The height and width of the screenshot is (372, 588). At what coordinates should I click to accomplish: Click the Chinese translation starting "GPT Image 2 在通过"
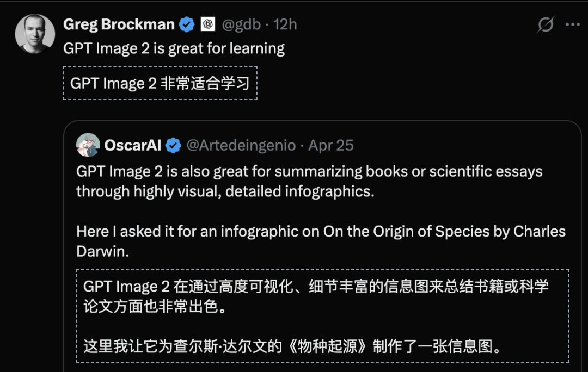click(316, 287)
